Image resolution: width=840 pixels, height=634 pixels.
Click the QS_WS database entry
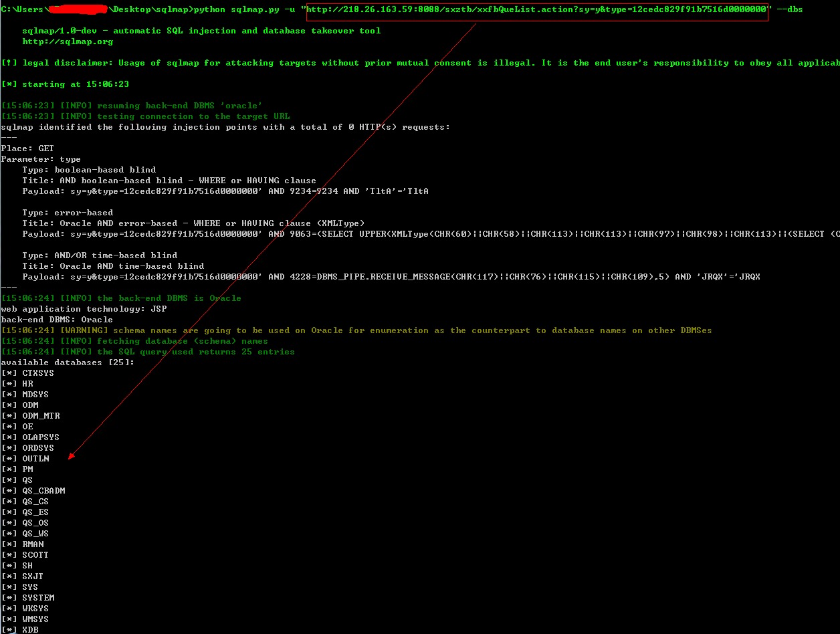(x=25, y=534)
